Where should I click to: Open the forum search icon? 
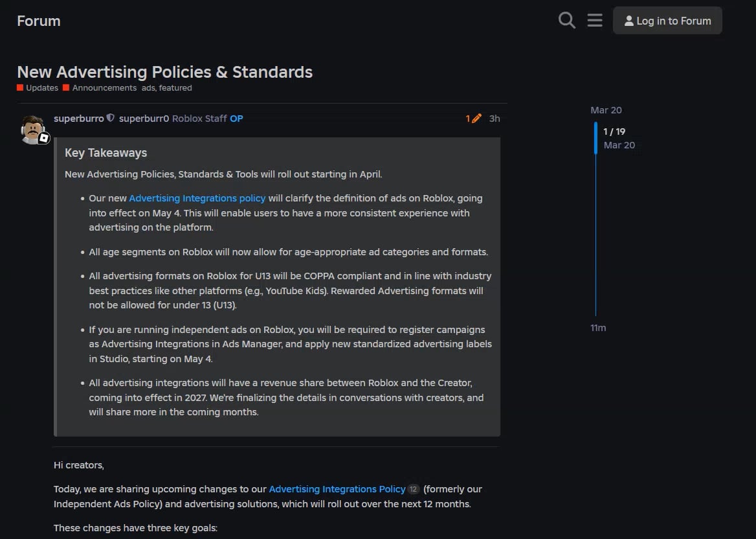click(x=566, y=21)
